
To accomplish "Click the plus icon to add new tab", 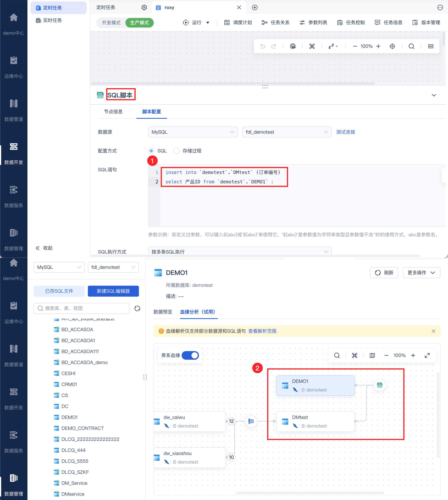I will click(255, 7).
